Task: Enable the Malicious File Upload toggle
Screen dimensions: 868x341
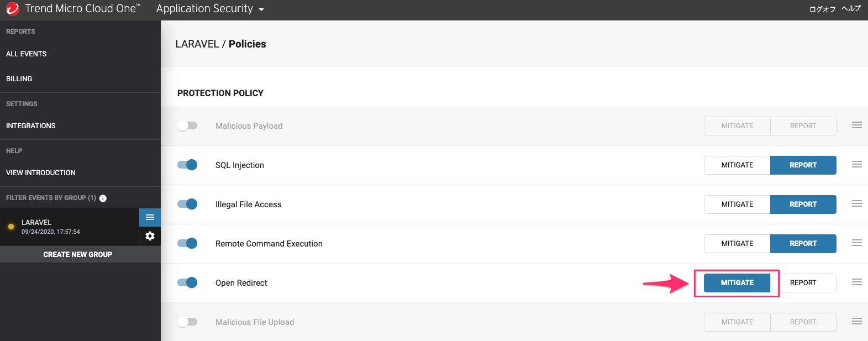Action: (x=187, y=322)
